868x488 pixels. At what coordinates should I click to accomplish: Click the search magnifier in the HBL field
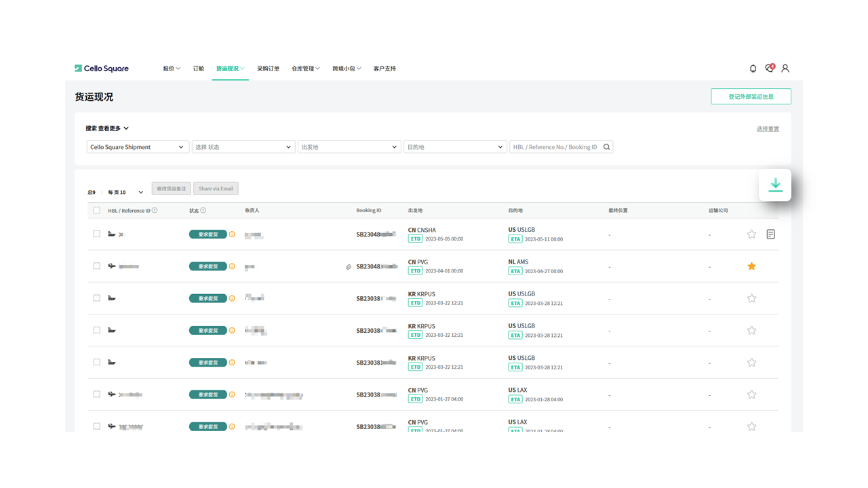(606, 147)
